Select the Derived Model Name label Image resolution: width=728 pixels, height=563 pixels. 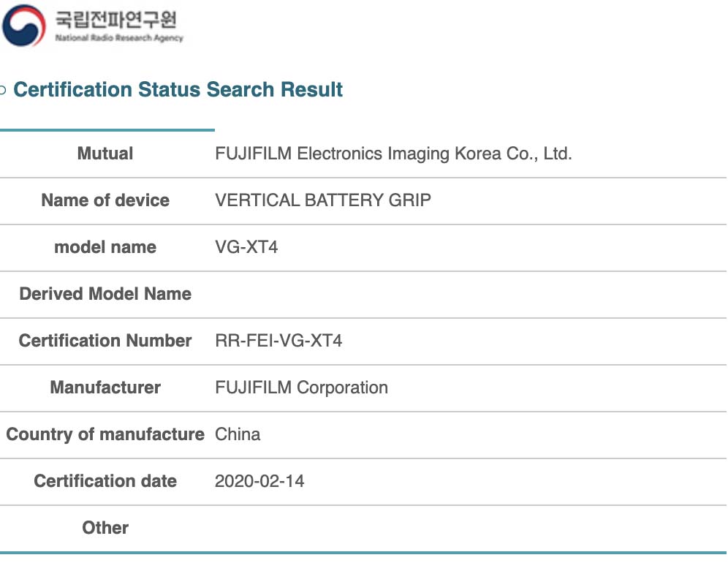(x=105, y=294)
